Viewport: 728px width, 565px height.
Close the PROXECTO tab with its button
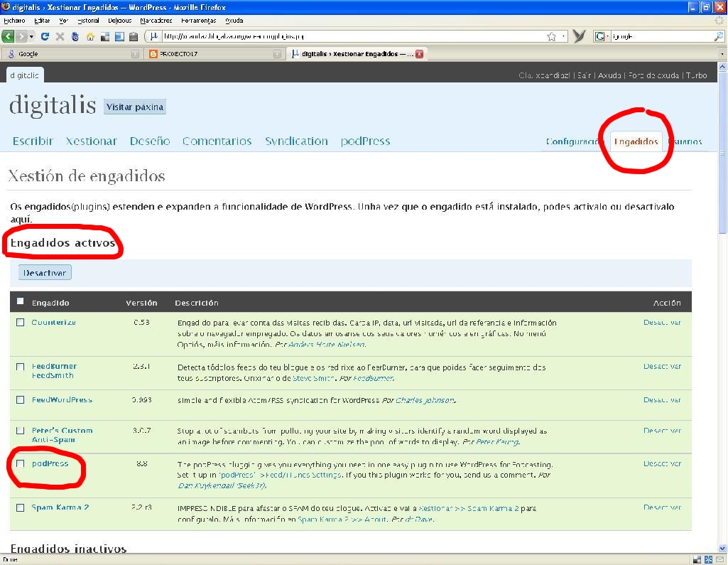[277, 54]
